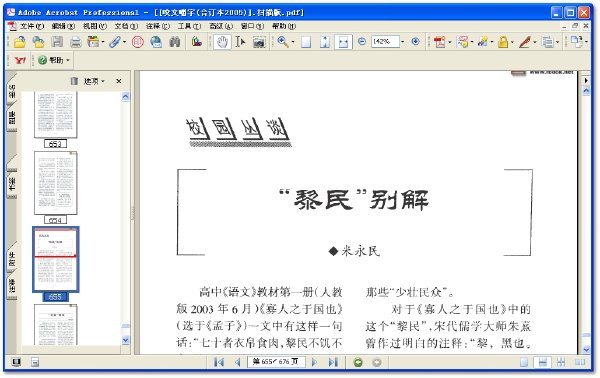
Task: Select page thumbnail 654
Action: (x=55, y=183)
